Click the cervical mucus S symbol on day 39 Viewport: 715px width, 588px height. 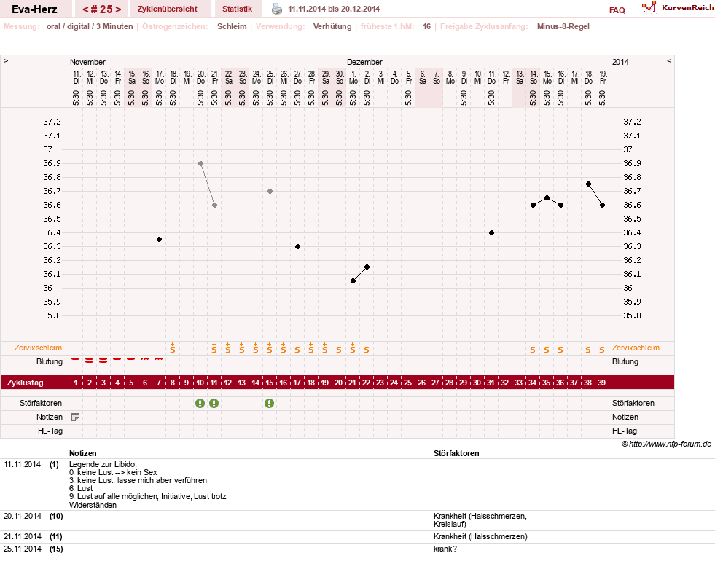point(602,350)
